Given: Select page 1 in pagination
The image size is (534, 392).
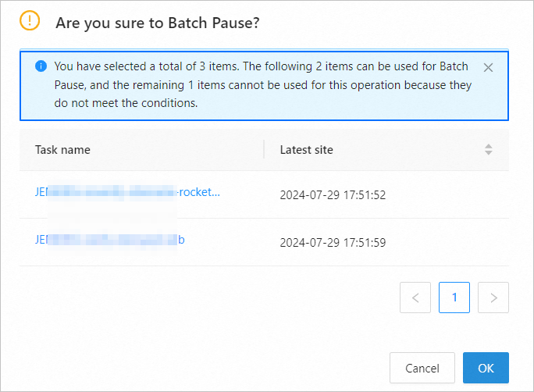Looking at the screenshot, I should (454, 298).
